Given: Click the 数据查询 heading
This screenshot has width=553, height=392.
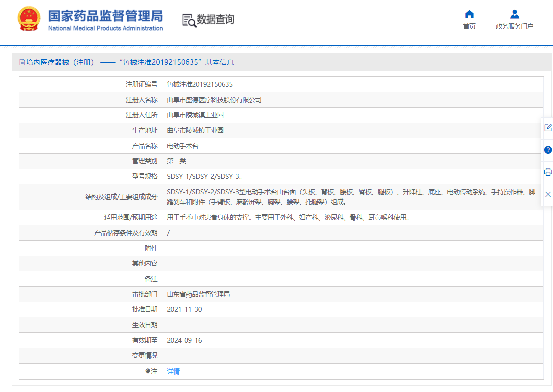Looking at the screenshot, I should pos(215,19).
